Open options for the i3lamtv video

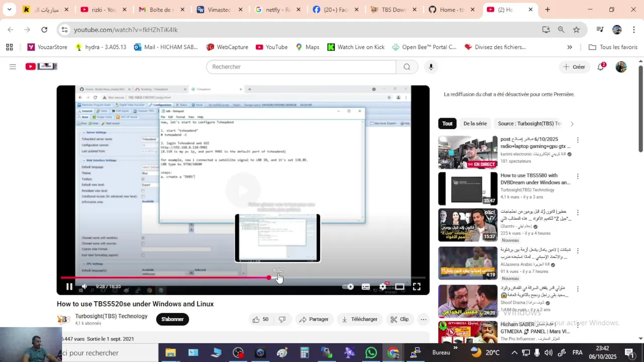[578, 213]
